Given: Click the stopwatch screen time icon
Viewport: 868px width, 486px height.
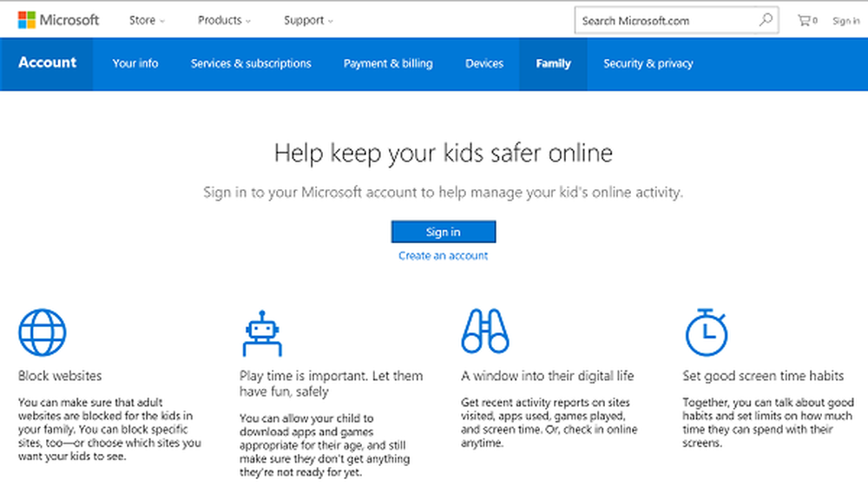Looking at the screenshot, I should pos(707,332).
